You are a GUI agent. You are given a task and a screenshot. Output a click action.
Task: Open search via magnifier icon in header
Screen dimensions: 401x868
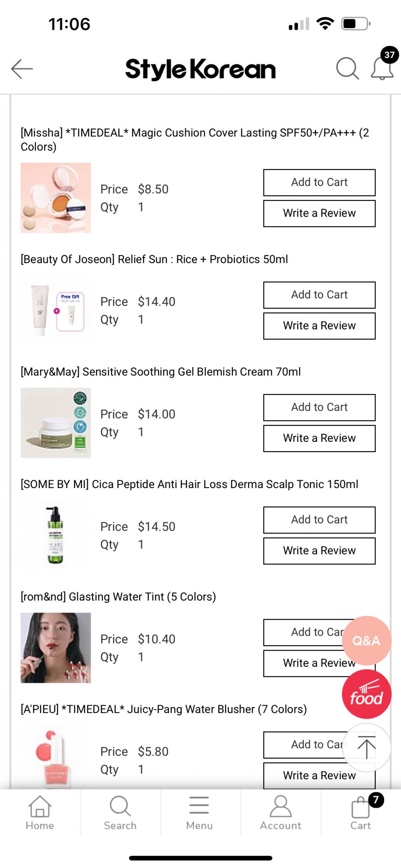(347, 69)
